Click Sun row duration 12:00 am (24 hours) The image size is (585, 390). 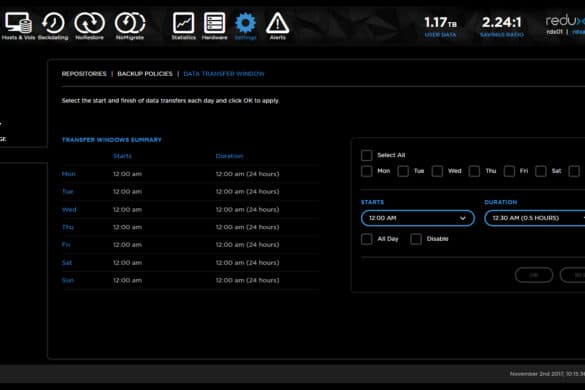coord(247,280)
